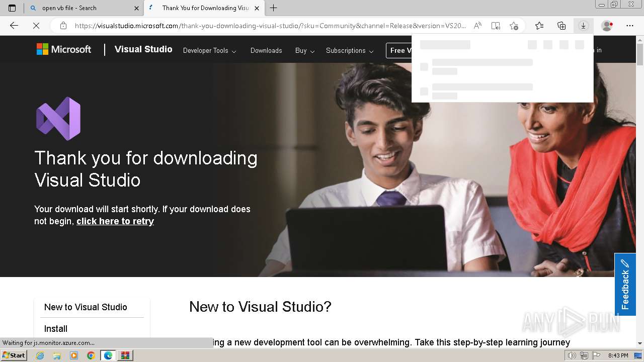Screen dimensions: 644x362
Task: Open the Favorites list icon
Action: pyautogui.click(x=539, y=26)
